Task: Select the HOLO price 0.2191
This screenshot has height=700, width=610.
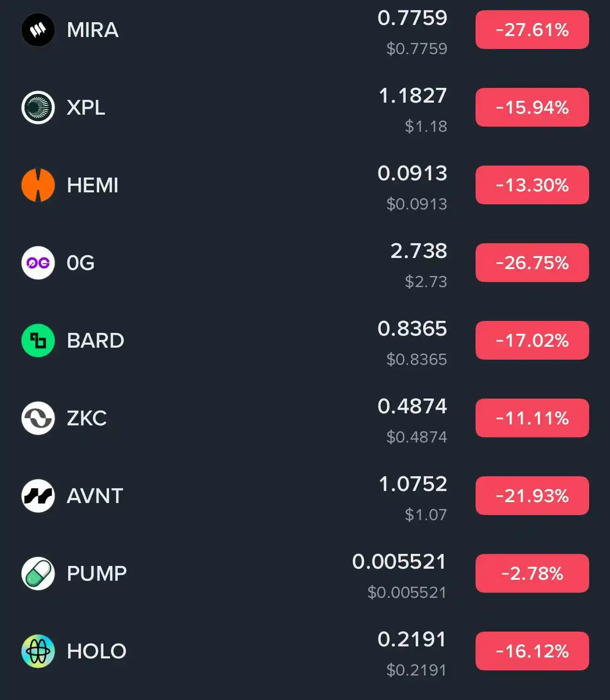Action: point(412,639)
